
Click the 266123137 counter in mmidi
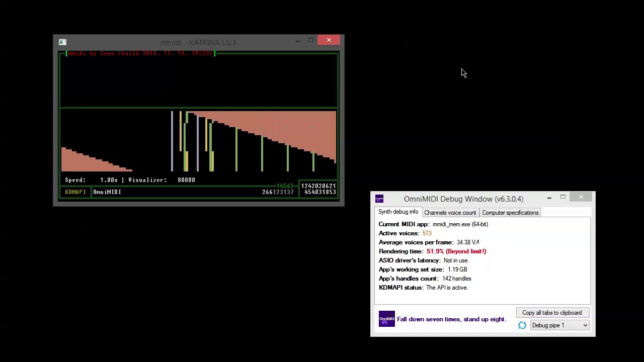point(278,192)
